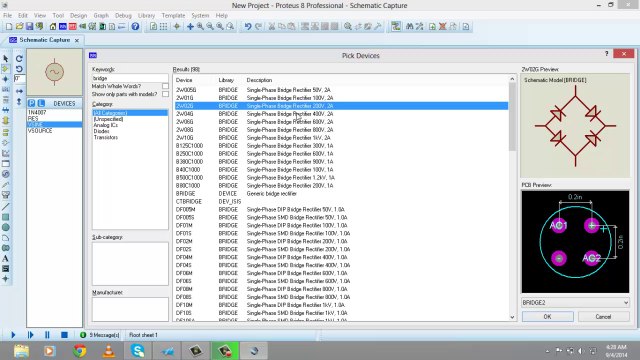
Task: Click the Home page house icon
Action: click(53, 27)
